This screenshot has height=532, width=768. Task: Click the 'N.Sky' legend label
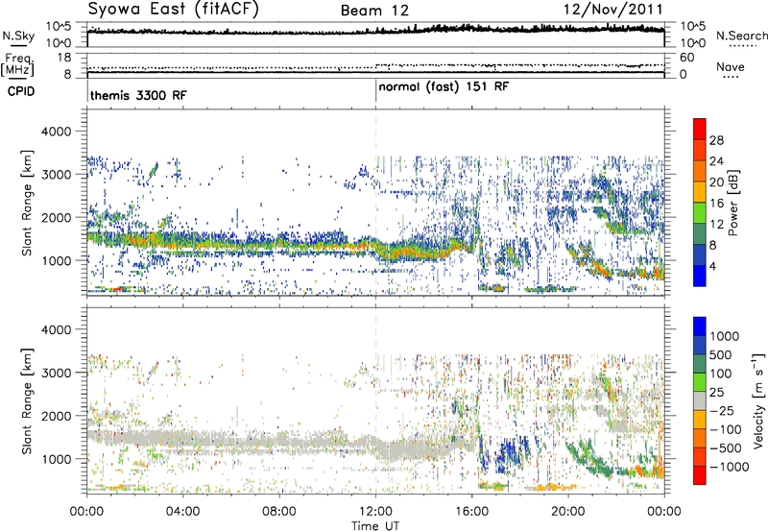(18, 36)
